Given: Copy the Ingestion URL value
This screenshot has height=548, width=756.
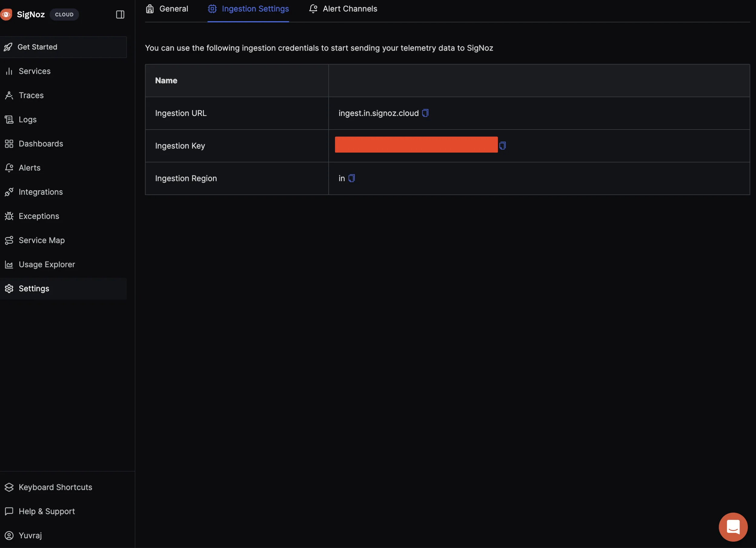Looking at the screenshot, I should point(425,113).
